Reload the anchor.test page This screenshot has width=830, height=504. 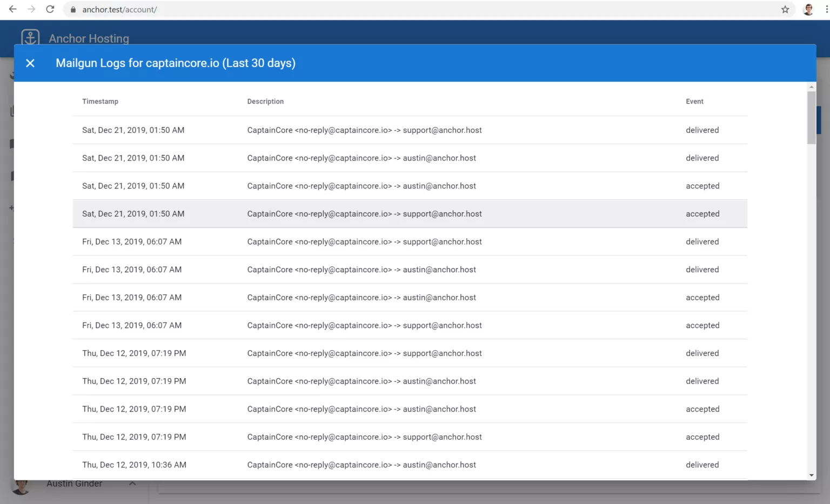coord(50,9)
